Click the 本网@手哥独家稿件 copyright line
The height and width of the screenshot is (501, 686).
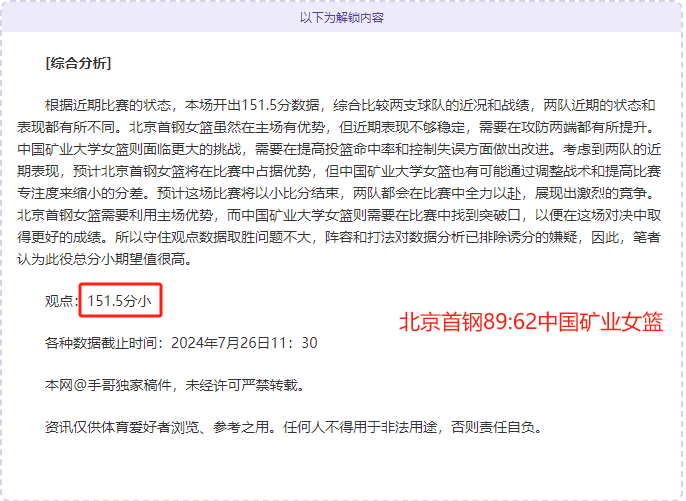pyautogui.click(x=175, y=385)
